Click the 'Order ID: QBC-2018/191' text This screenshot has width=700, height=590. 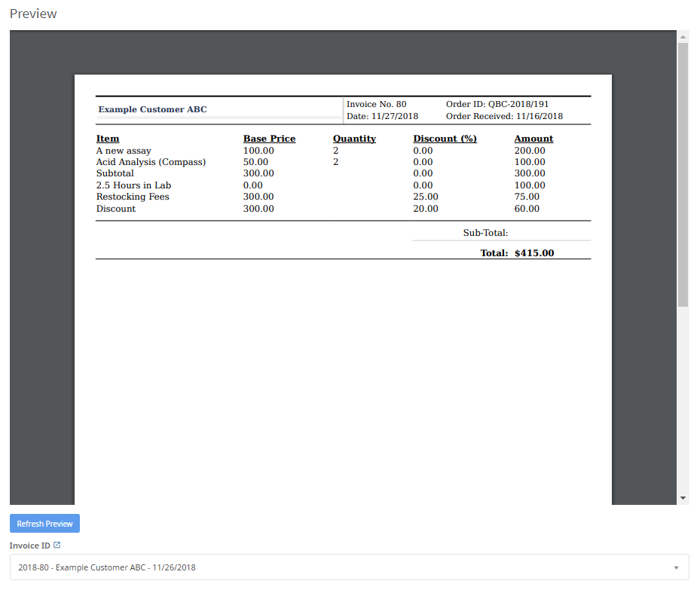497,104
